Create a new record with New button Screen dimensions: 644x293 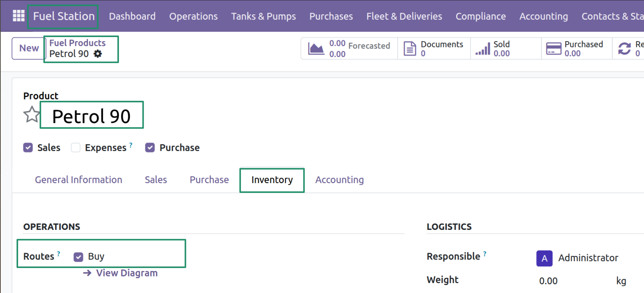[29, 48]
